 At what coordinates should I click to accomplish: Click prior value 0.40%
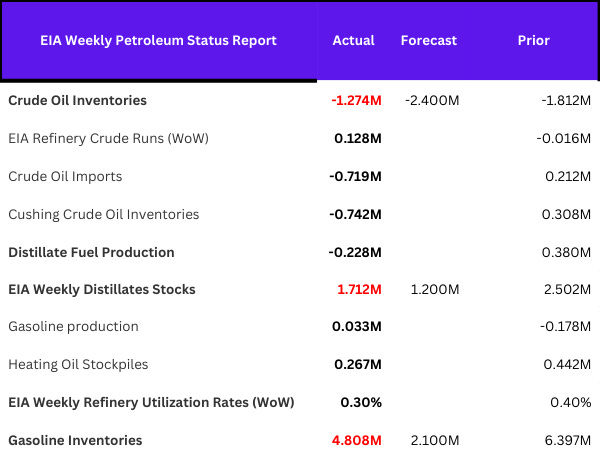coord(571,402)
